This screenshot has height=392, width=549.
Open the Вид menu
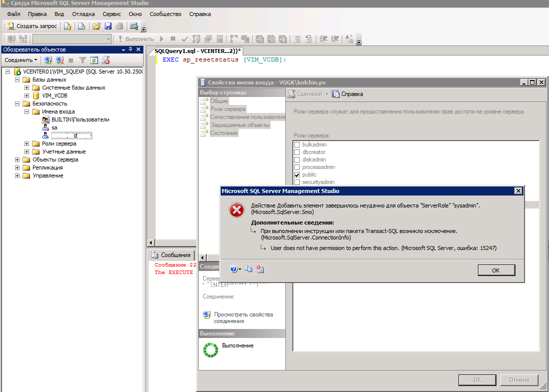coord(59,14)
